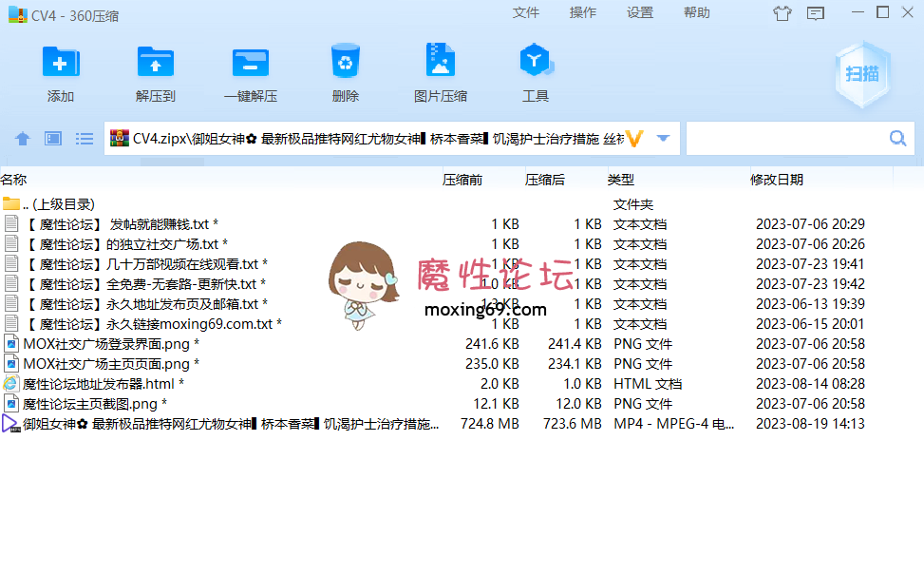Click the search magnifier icon
The height and width of the screenshot is (575, 924).
pos(897,139)
